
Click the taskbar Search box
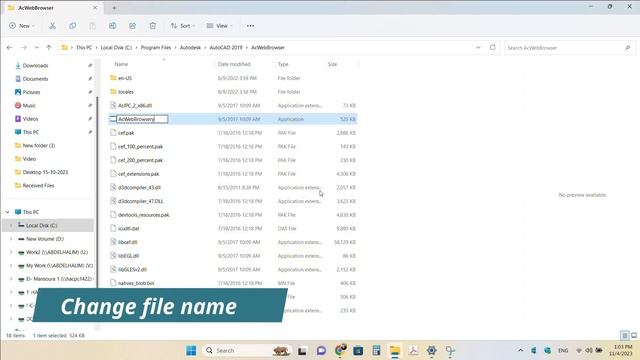coord(247,350)
